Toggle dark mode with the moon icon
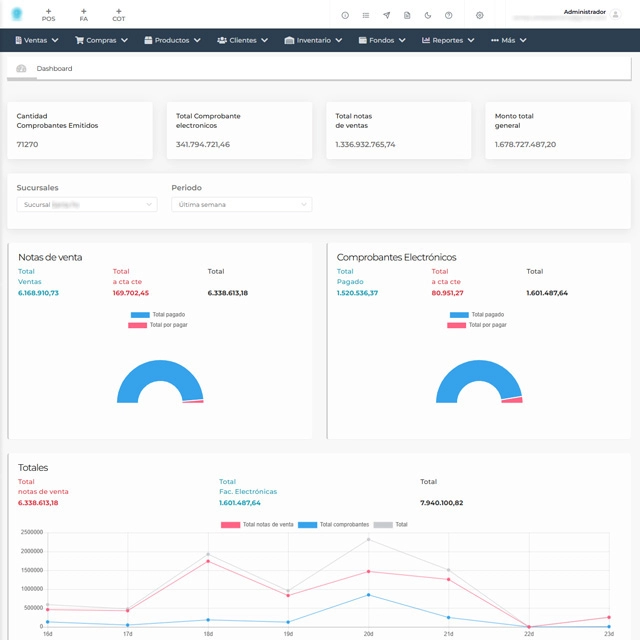640x640 pixels. tap(428, 16)
